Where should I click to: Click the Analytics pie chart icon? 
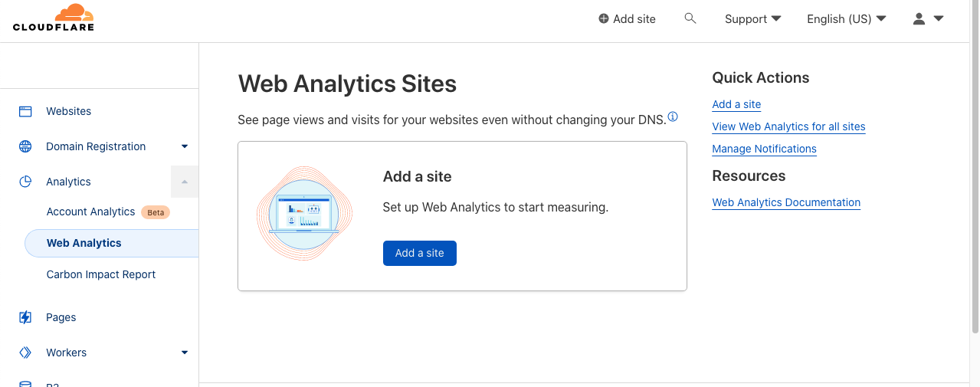[25, 182]
